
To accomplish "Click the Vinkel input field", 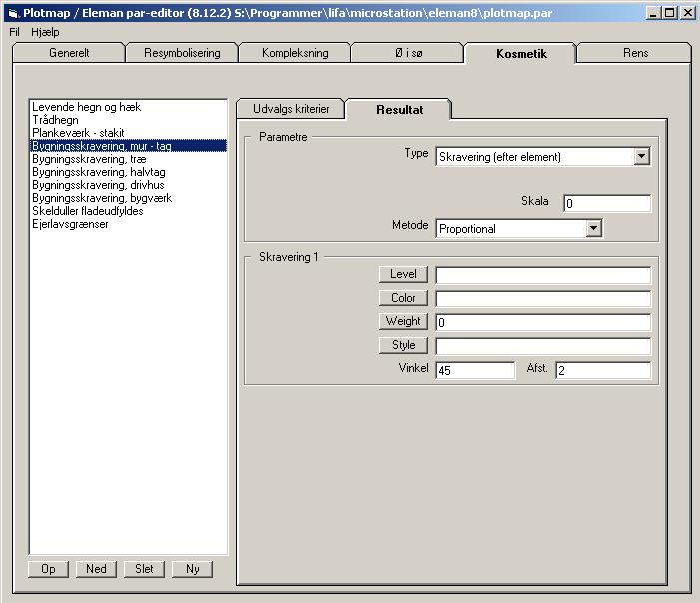I will point(475,371).
